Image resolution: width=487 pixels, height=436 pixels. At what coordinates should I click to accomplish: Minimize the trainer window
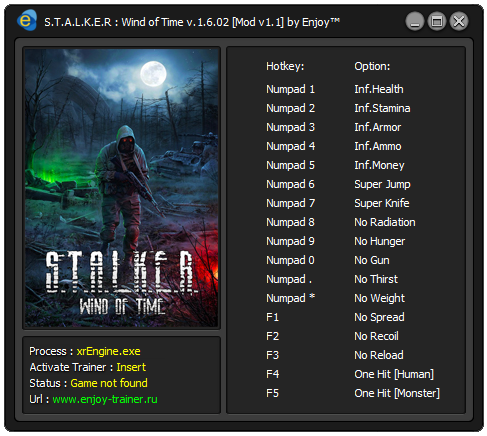point(415,22)
